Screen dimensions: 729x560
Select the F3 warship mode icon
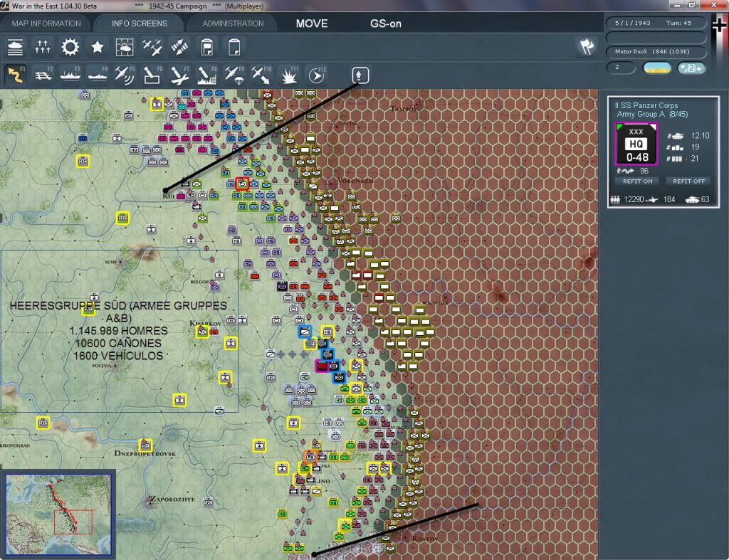click(70, 75)
